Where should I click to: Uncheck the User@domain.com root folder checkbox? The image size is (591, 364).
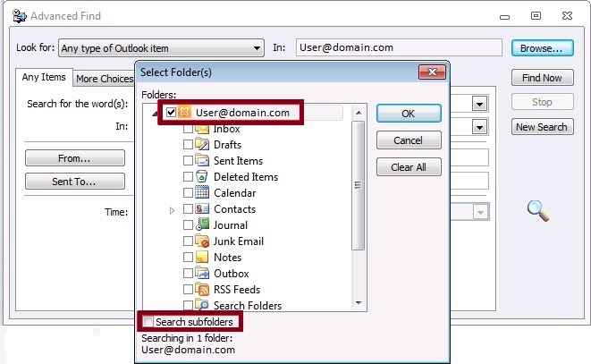171,112
